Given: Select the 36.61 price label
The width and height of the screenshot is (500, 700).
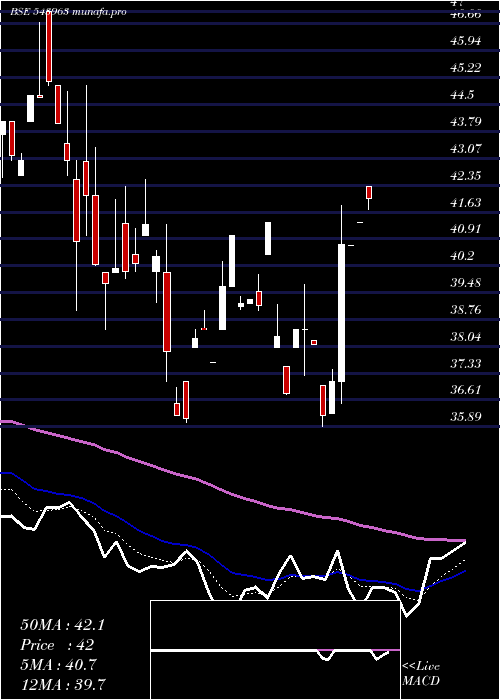Looking at the screenshot, I should (x=466, y=390).
